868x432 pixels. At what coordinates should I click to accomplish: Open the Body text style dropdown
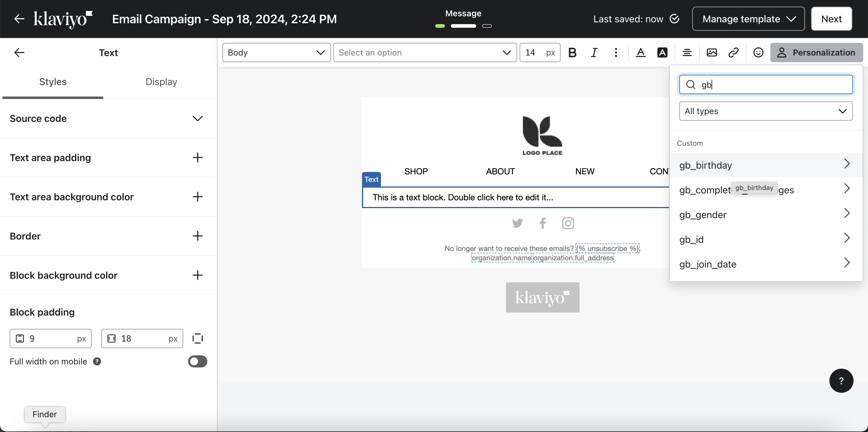[x=276, y=52]
